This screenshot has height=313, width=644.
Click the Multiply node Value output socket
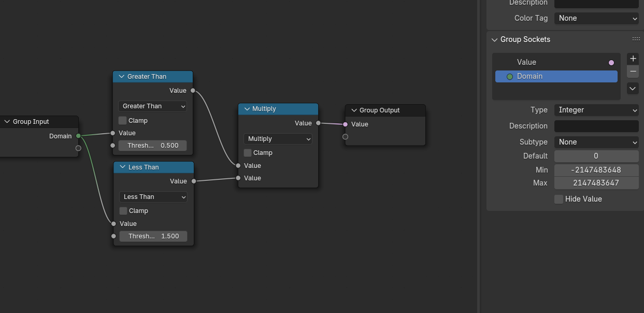pos(318,123)
